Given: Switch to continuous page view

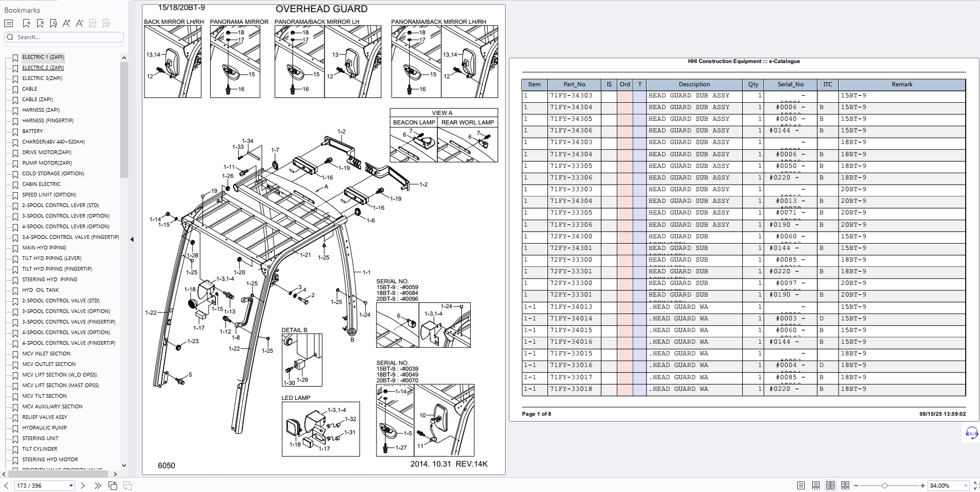Looking at the screenshot, I should click(816, 486).
